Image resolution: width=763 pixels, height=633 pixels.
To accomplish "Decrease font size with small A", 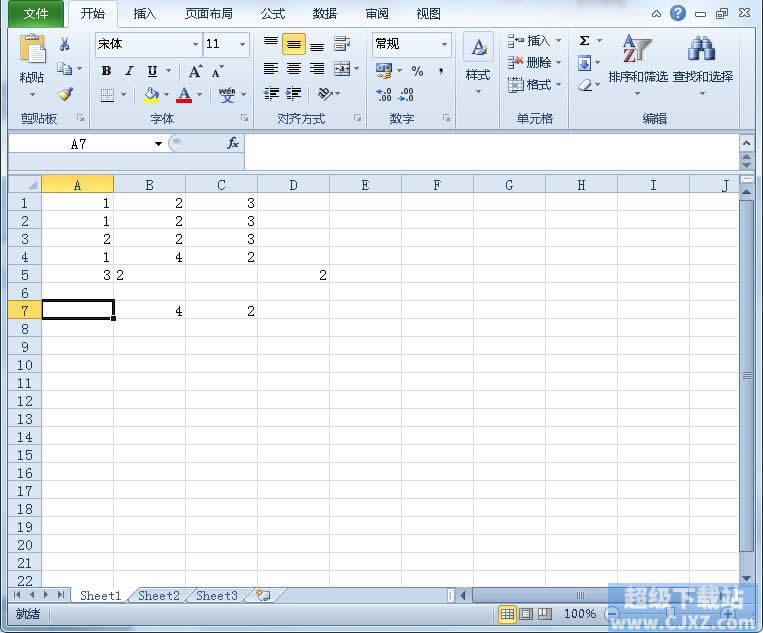I will (x=217, y=72).
